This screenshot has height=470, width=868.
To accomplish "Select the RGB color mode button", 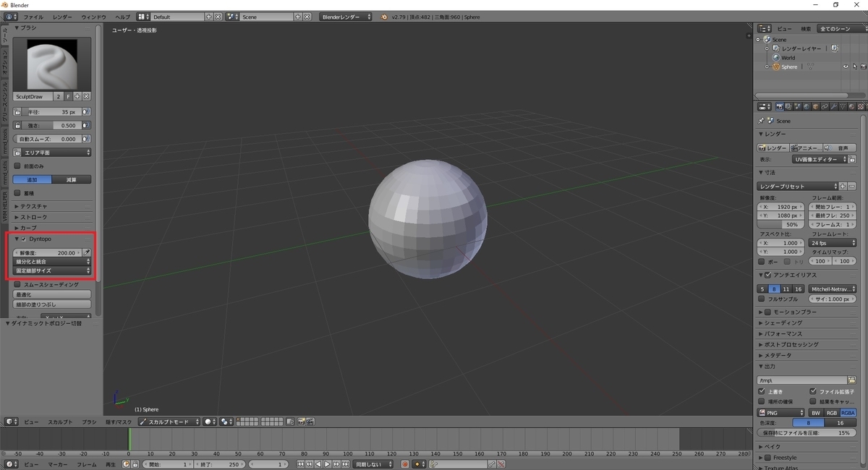I will coord(832,412).
